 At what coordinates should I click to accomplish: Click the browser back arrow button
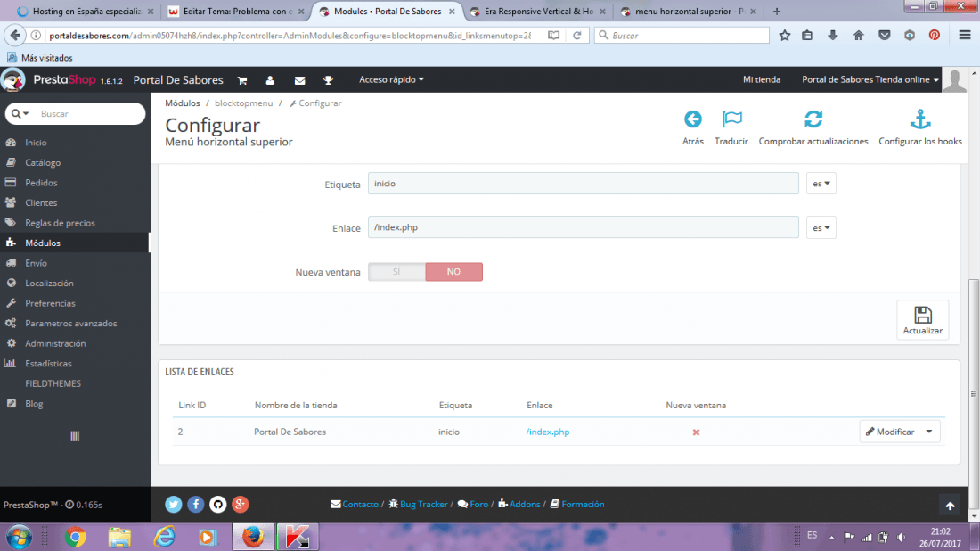click(16, 36)
